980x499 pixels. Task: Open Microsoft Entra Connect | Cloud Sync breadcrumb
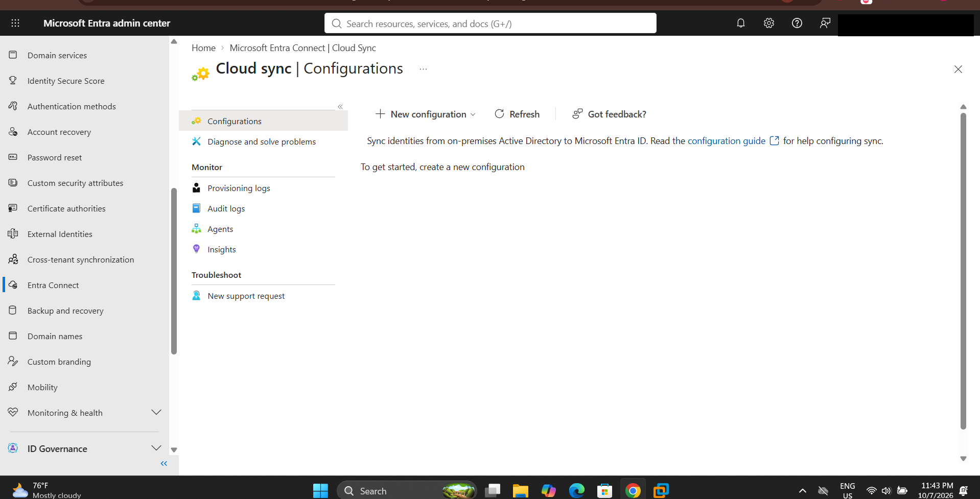(302, 47)
